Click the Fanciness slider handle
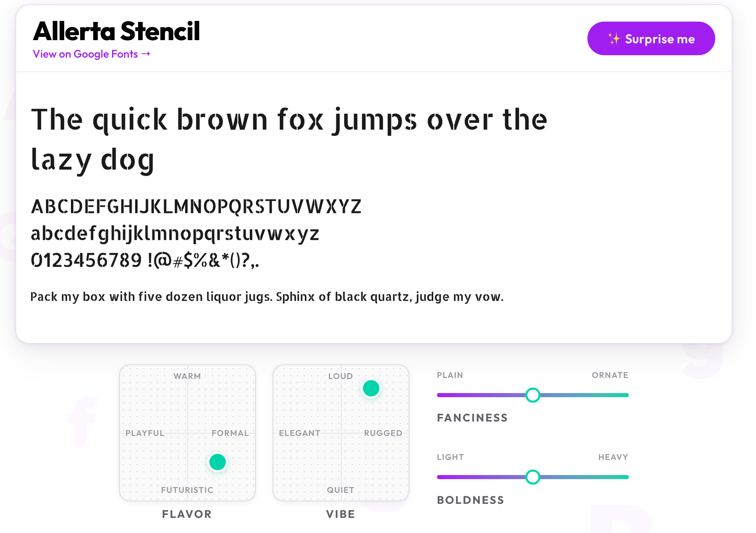Image resolution: width=756 pixels, height=533 pixels. coord(533,395)
